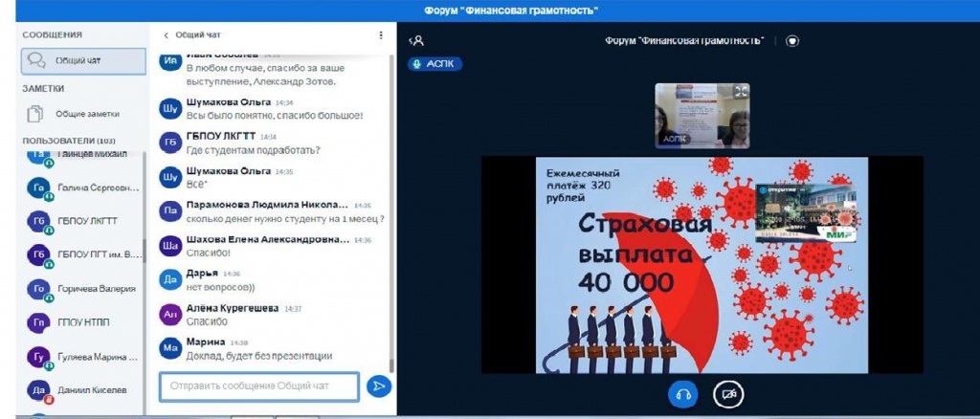Click sender name Алёна Курегешева
Screen dimensions: 980x419
point(233,308)
